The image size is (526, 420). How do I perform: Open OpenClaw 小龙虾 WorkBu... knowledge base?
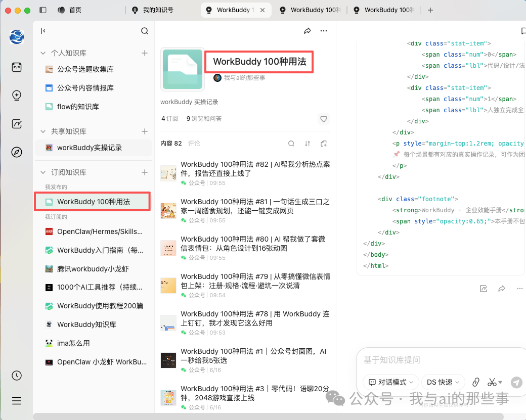(x=94, y=362)
